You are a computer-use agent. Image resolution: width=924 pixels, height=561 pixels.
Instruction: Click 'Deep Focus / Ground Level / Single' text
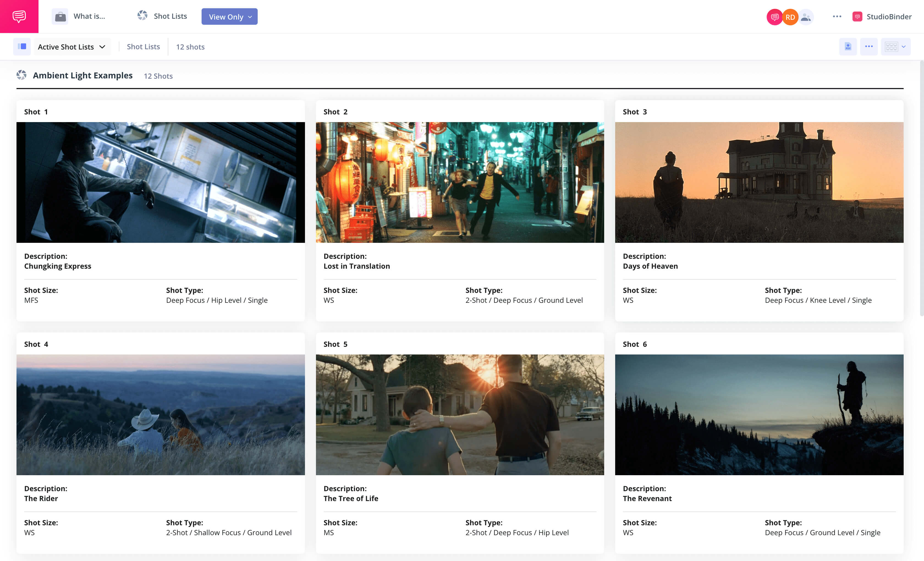pyautogui.click(x=822, y=532)
